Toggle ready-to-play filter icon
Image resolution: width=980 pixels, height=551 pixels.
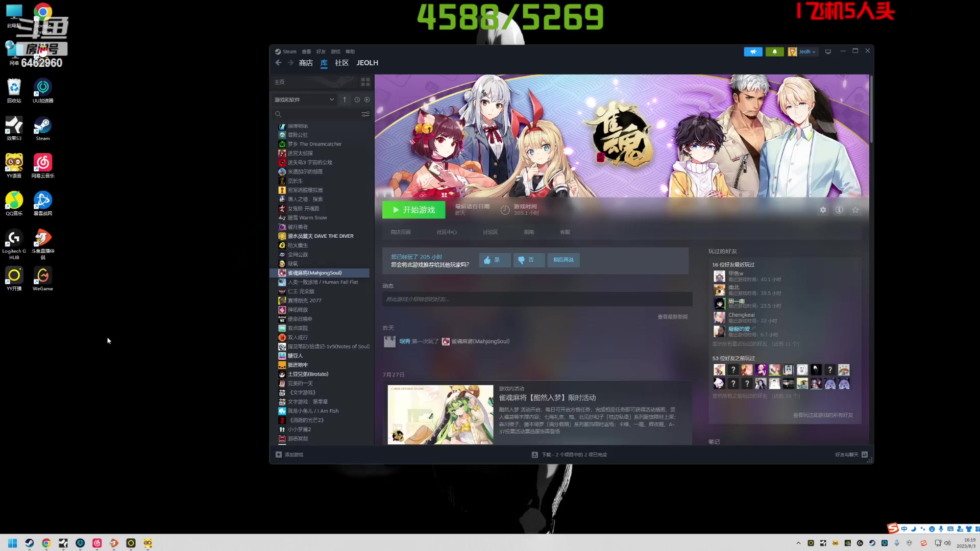pos(367,99)
